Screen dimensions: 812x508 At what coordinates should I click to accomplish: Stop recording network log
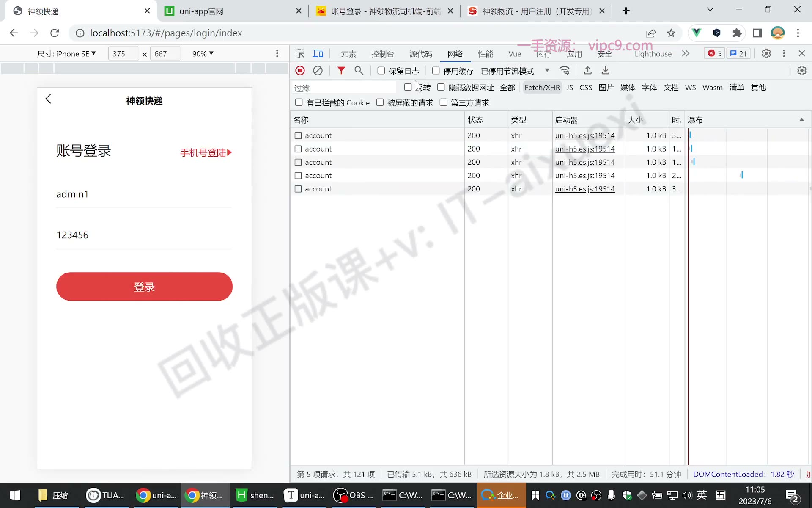coord(300,71)
